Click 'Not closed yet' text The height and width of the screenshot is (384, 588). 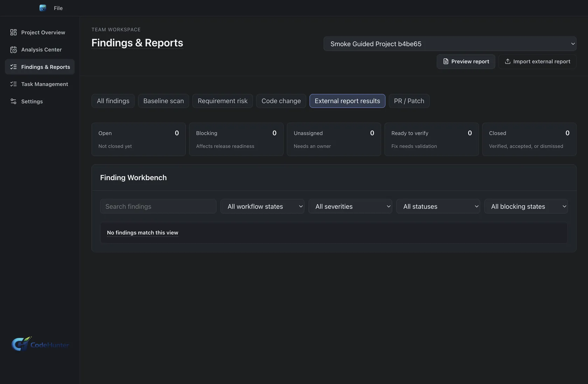[115, 146]
